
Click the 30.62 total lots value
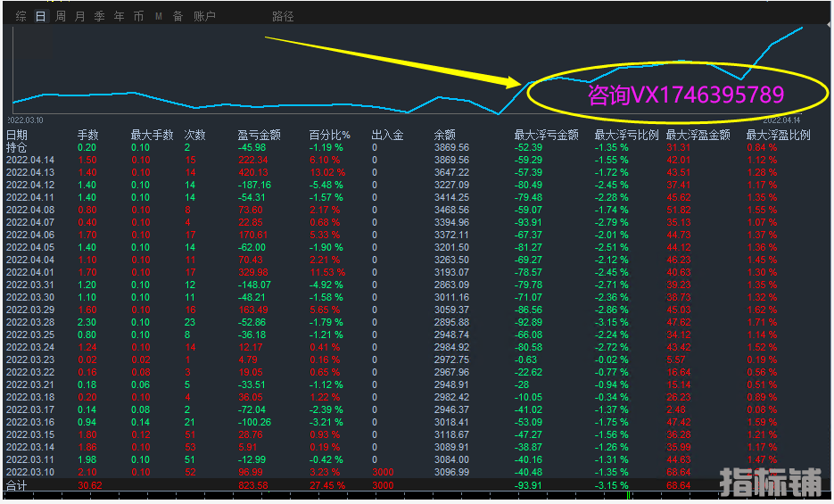tap(89, 485)
